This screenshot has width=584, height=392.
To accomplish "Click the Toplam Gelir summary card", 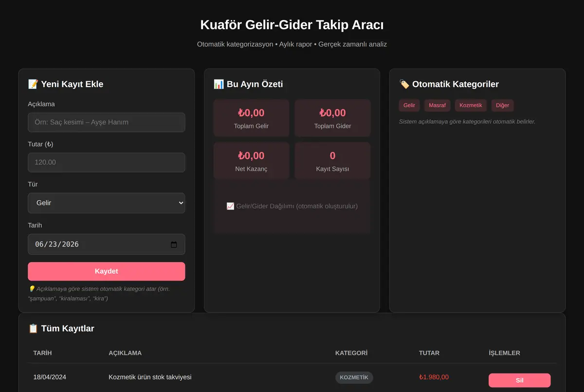I will [251, 118].
